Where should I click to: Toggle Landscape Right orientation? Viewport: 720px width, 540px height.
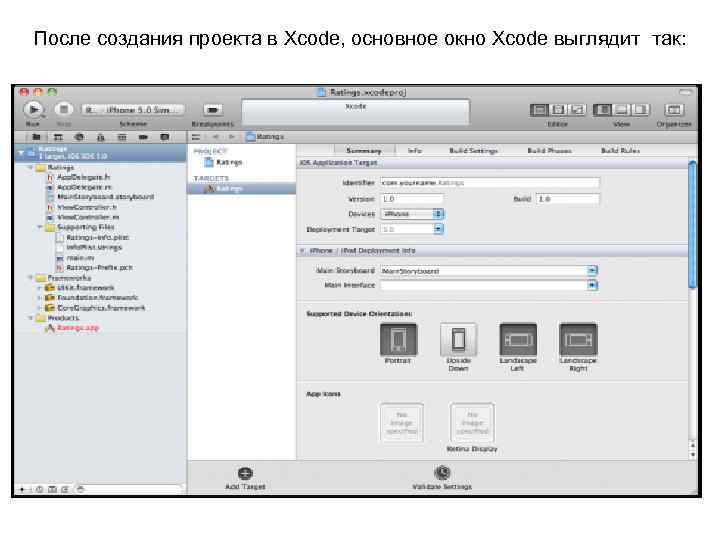[578, 340]
